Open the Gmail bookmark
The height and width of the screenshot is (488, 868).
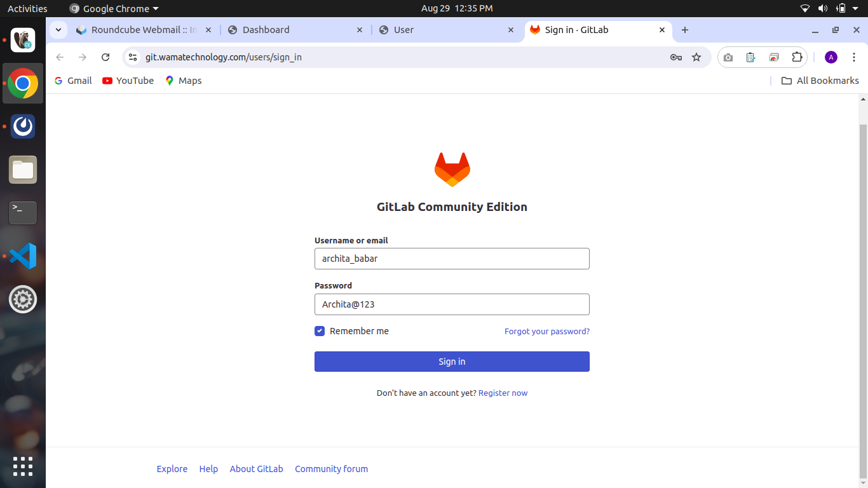73,81
